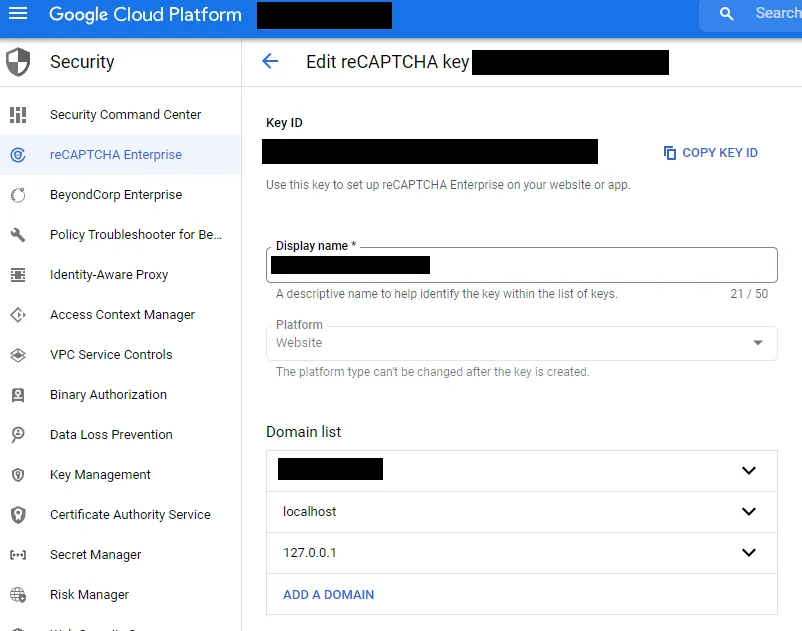Click the Domain list heading
This screenshot has width=802, height=631.
coord(303,432)
